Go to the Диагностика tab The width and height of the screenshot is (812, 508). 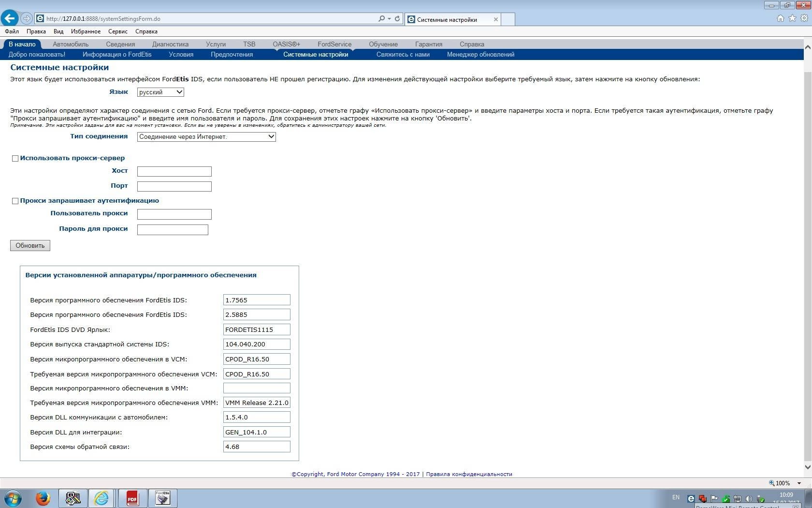coord(170,44)
